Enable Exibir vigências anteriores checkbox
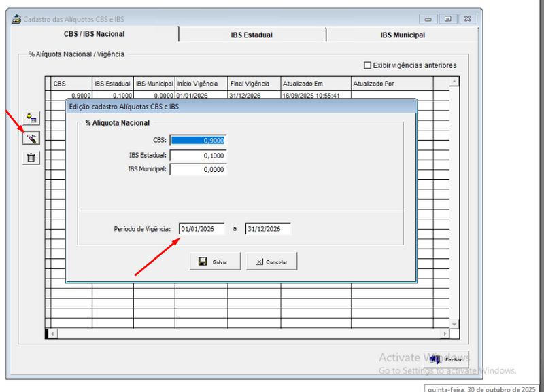Screen dimensions: 544x392 tap(368, 65)
